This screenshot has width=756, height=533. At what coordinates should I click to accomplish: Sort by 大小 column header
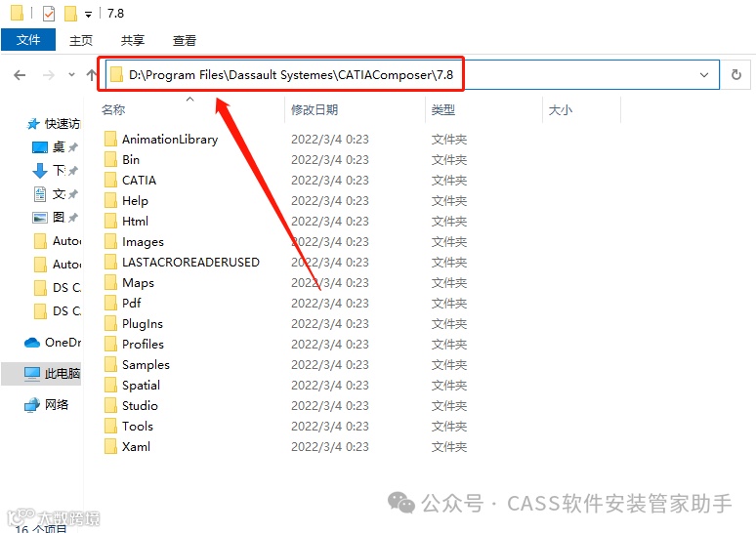(561, 110)
